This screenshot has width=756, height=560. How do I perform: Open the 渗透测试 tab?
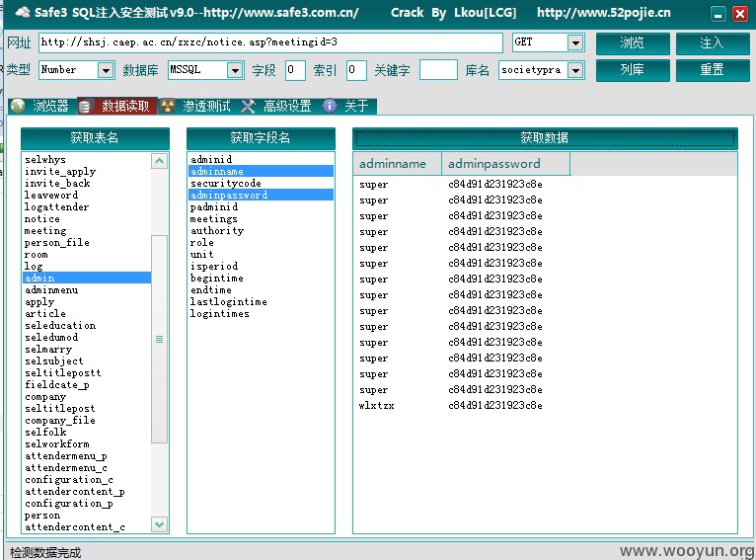[197, 106]
